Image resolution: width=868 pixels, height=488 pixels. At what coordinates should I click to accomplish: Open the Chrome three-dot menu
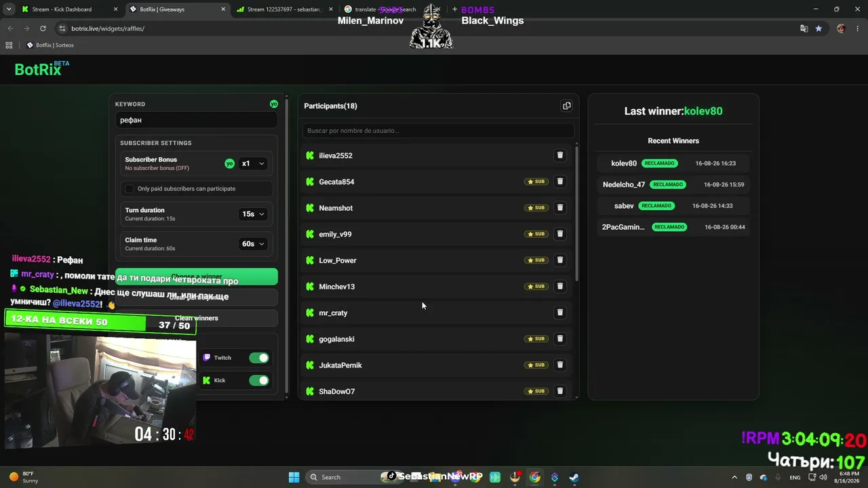click(x=857, y=28)
